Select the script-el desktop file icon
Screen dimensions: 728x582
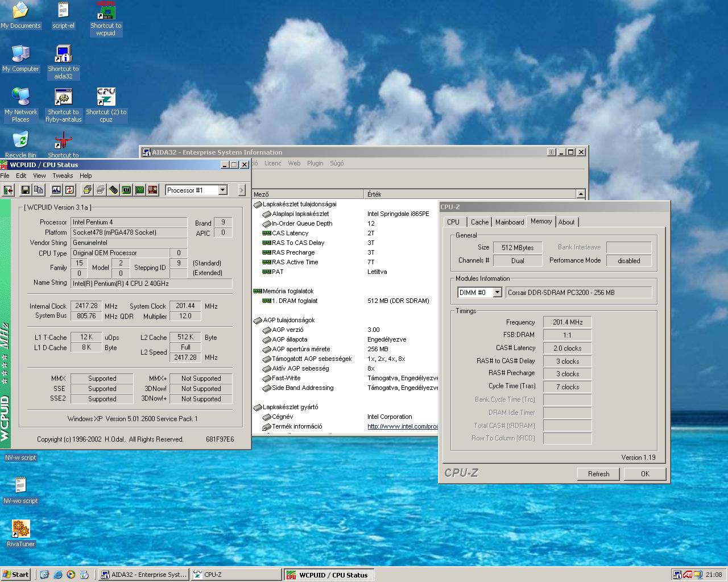click(63, 15)
